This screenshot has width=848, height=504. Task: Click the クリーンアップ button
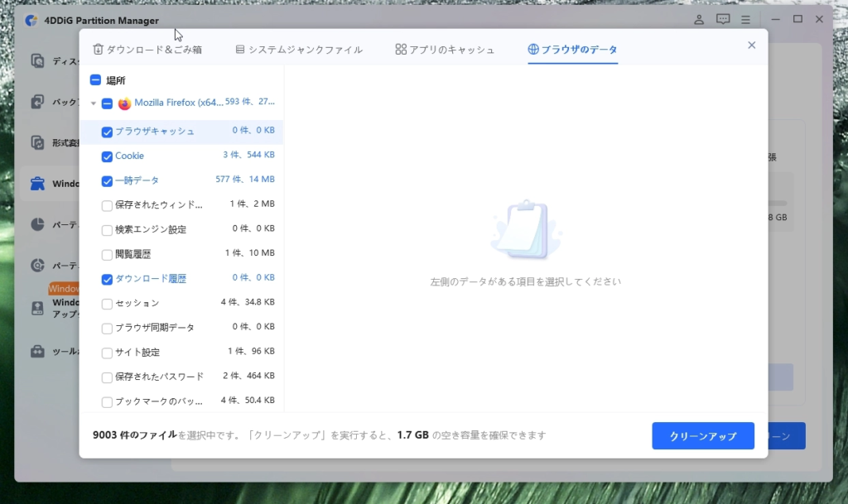tap(702, 436)
